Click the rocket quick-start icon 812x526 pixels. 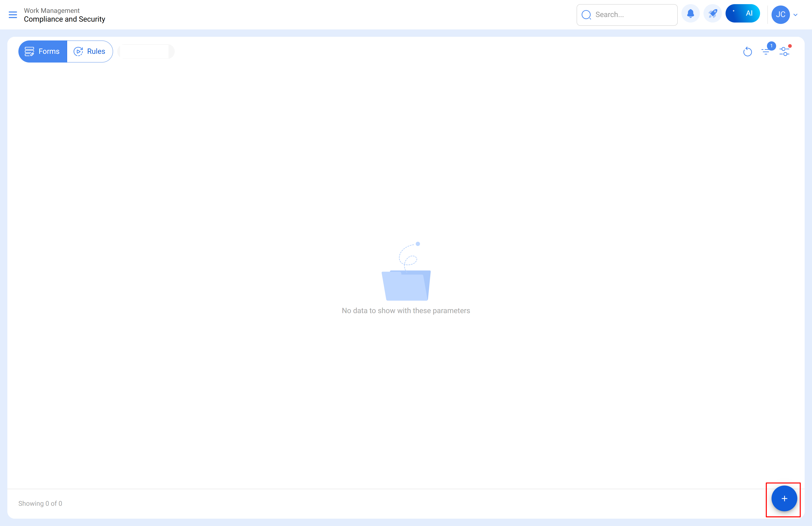pyautogui.click(x=712, y=14)
